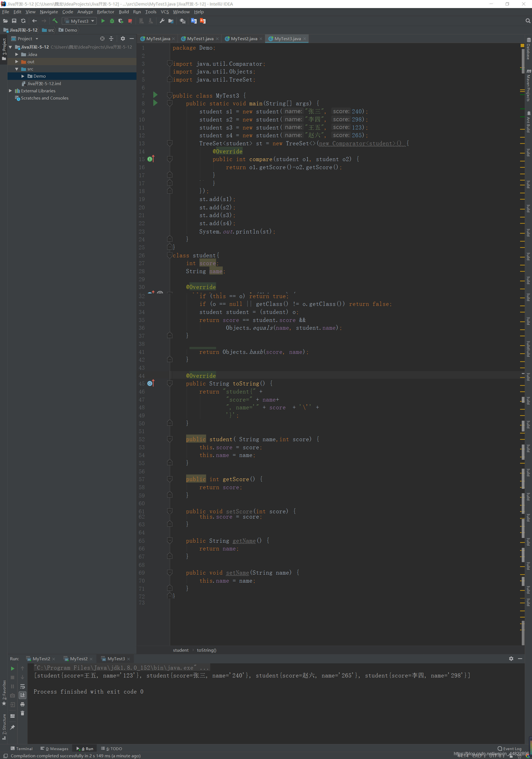Switch to the MyTest.java editor tab

coord(158,39)
